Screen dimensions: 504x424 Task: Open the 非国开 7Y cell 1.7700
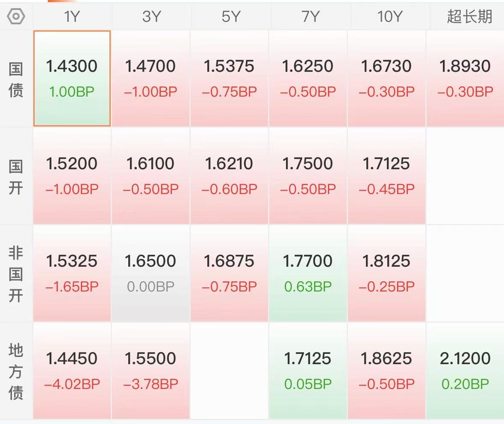[308, 273]
